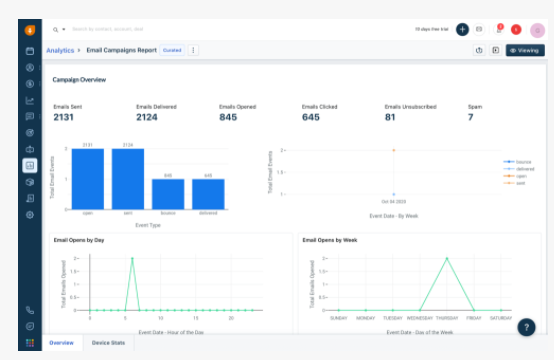The image size is (554, 360).
Task: Open the three-dot report options menu
Action: coord(193,50)
